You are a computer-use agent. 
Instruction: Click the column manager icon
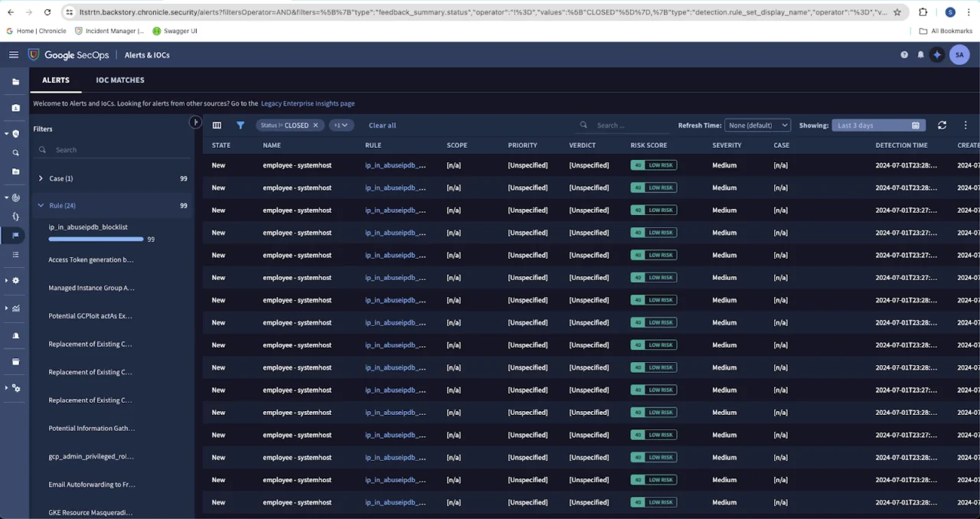[x=217, y=126]
